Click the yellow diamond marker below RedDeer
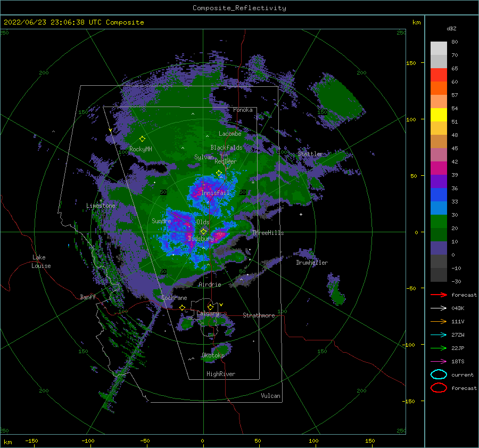The height and width of the screenshot is (448, 479). click(x=219, y=173)
